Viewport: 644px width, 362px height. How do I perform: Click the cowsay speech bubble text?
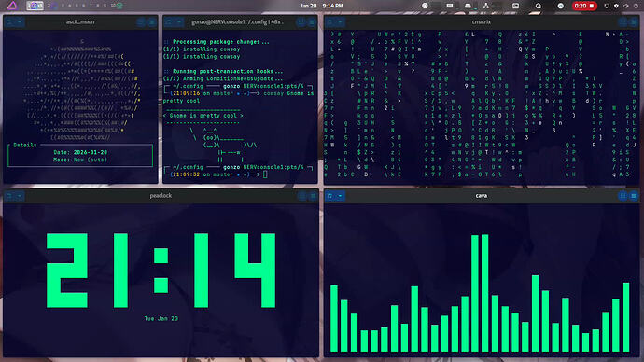(203, 116)
